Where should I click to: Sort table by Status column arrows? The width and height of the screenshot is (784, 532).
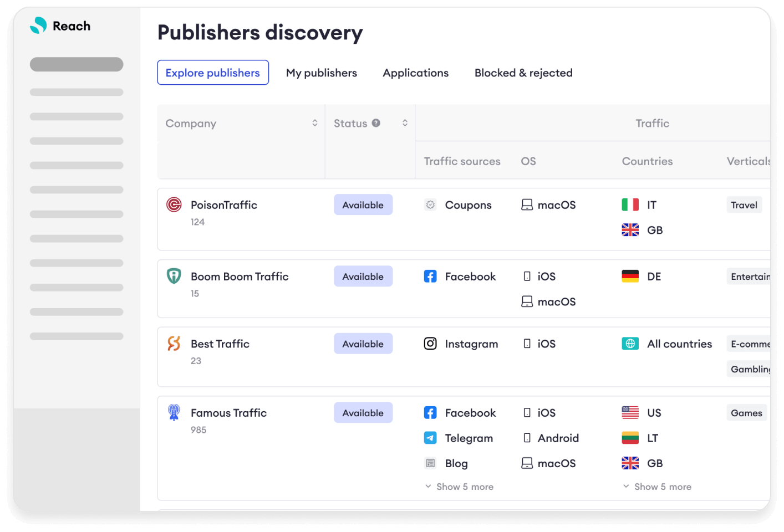[405, 123]
